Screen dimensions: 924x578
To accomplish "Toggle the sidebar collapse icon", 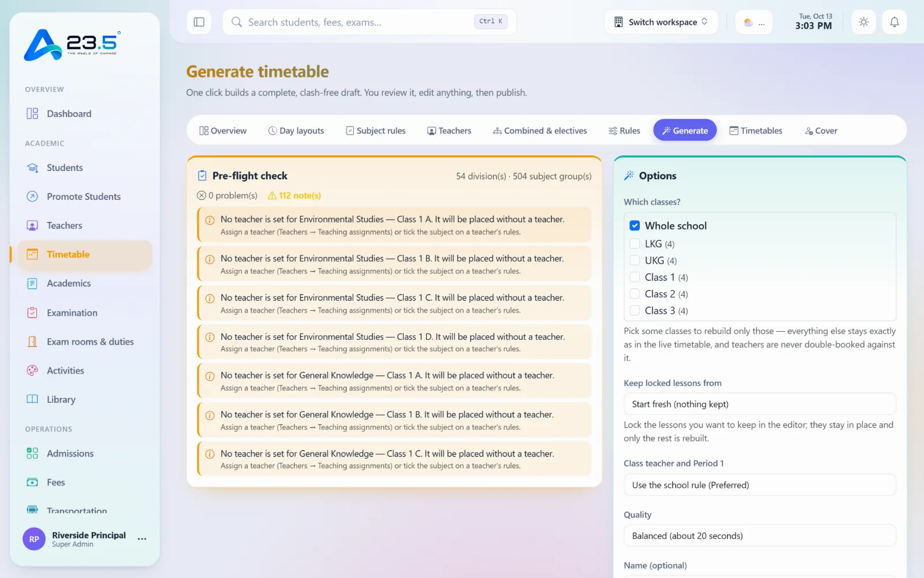I will pyautogui.click(x=199, y=22).
